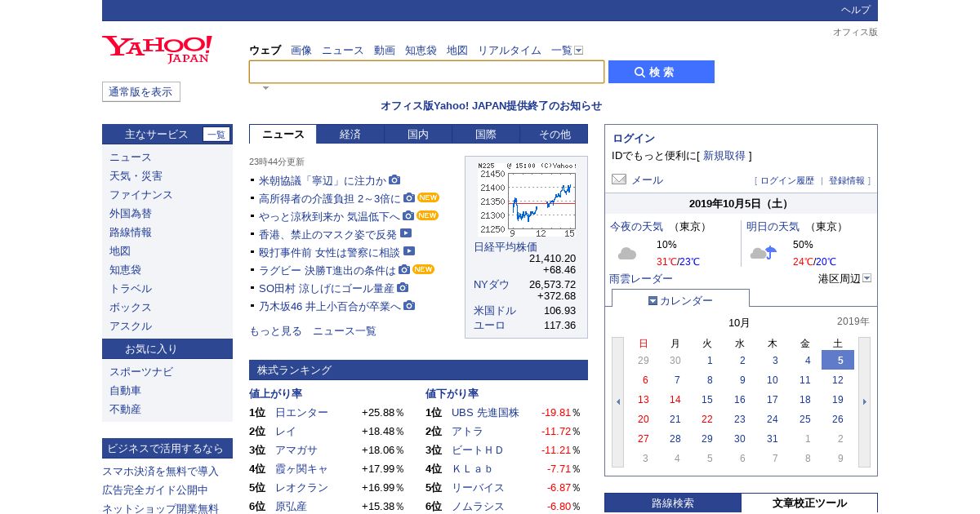Screen dimensions: 980x514
Task: Open the Nikkei stock chart thumbnail
Action: 526,199
